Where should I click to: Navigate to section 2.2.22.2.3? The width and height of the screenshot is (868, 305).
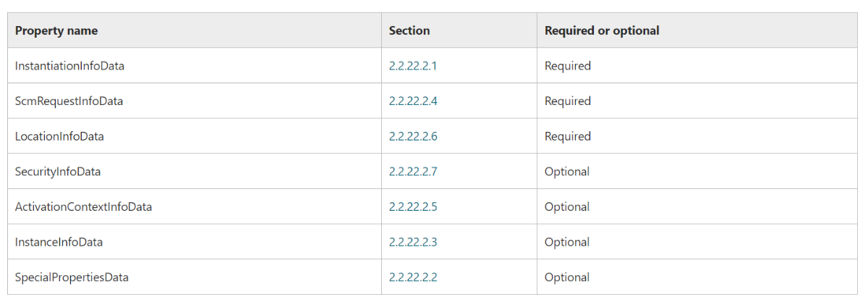coord(413,242)
